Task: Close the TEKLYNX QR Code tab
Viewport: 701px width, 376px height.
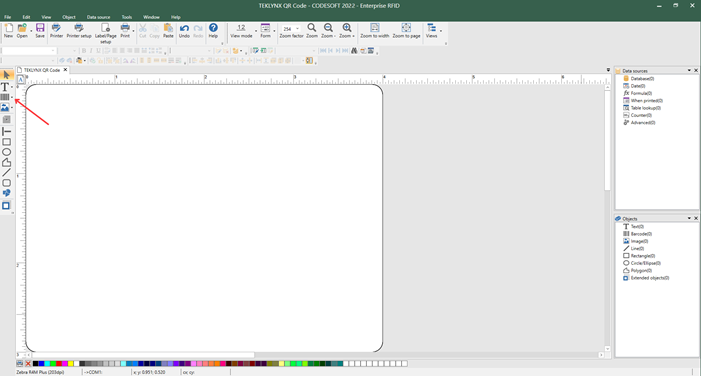Action: click(65, 70)
